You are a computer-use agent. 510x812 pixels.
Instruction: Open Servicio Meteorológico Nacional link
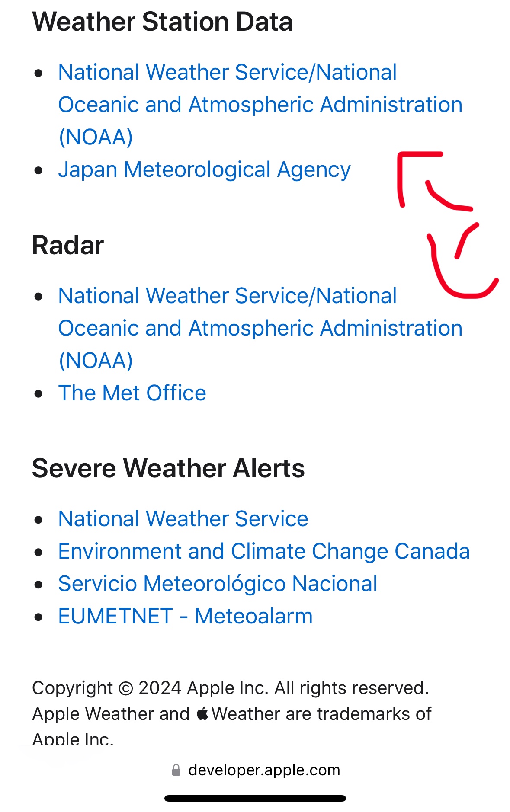tap(218, 584)
